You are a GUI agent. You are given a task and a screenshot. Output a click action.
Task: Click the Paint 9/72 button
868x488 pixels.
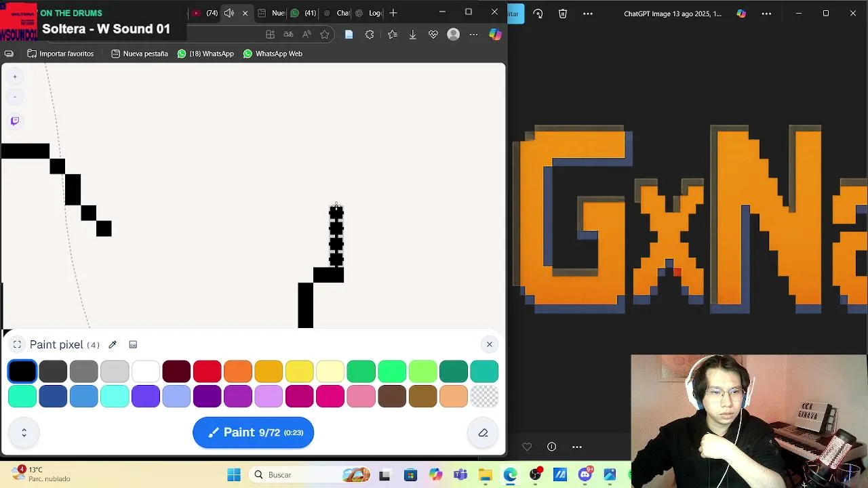[253, 432]
